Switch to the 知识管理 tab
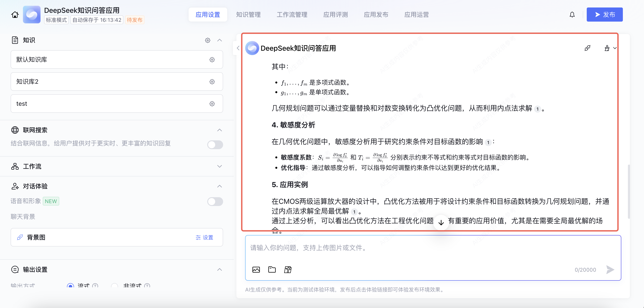Viewport: 644px width, 308px height. tap(248, 15)
